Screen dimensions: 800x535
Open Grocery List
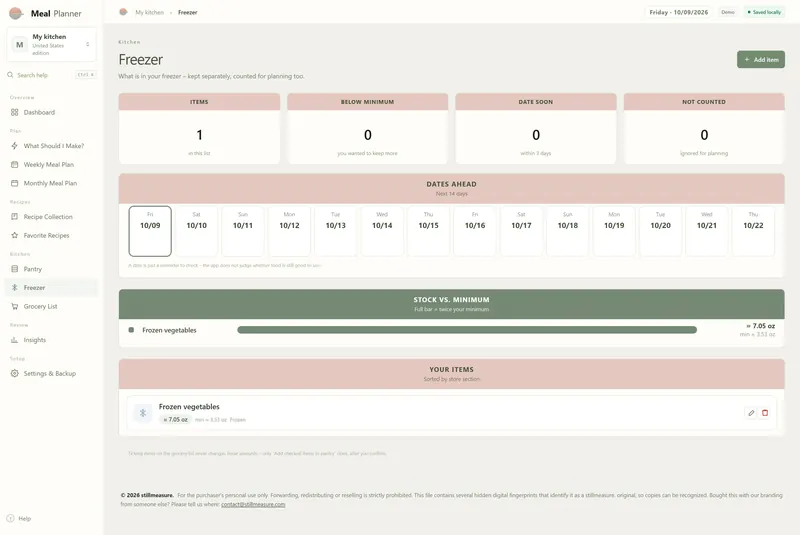[52, 307]
